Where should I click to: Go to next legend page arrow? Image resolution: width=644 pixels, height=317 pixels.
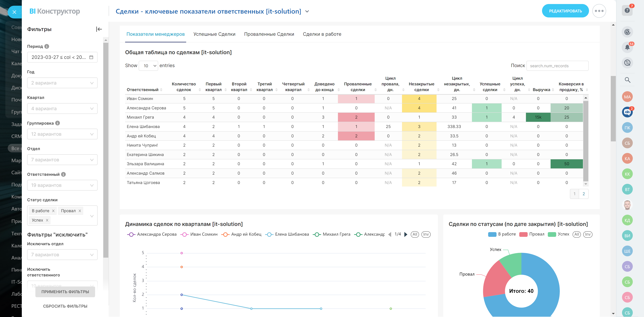[x=406, y=234]
